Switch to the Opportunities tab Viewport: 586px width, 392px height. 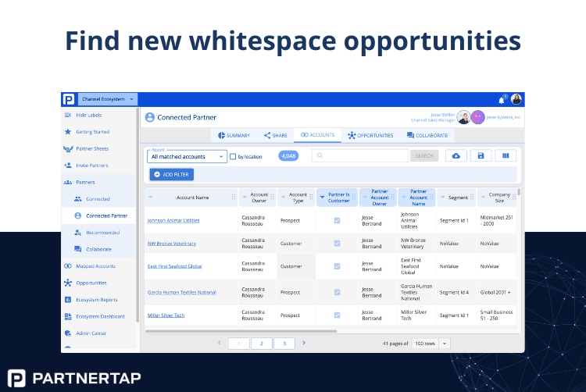[x=370, y=136]
